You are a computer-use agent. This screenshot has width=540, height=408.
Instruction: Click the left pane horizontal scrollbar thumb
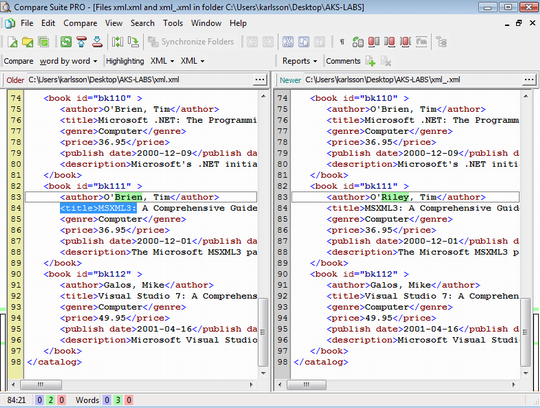[41, 384]
